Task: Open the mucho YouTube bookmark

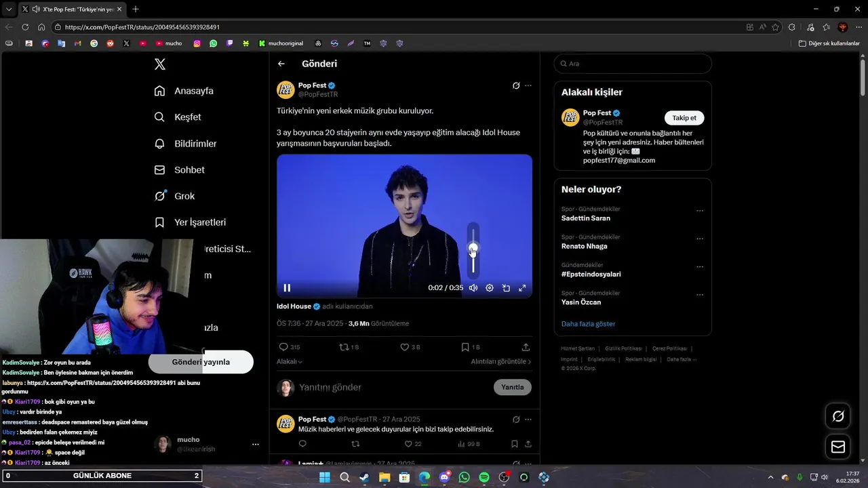Action: (x=168, y=43)
